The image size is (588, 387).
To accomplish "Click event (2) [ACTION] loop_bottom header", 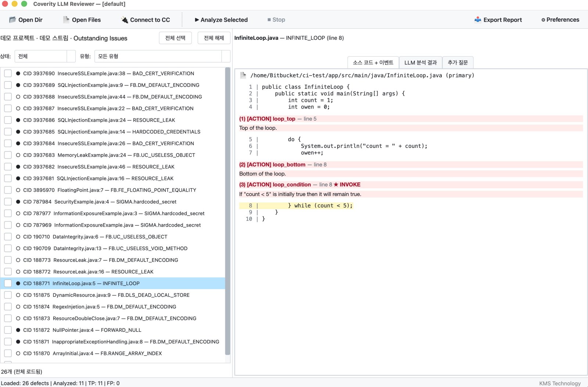I will pos(411,165).
